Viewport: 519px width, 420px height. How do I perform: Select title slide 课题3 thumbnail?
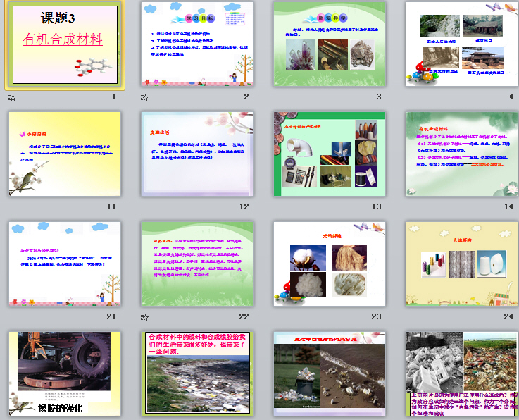pos(65,45)
